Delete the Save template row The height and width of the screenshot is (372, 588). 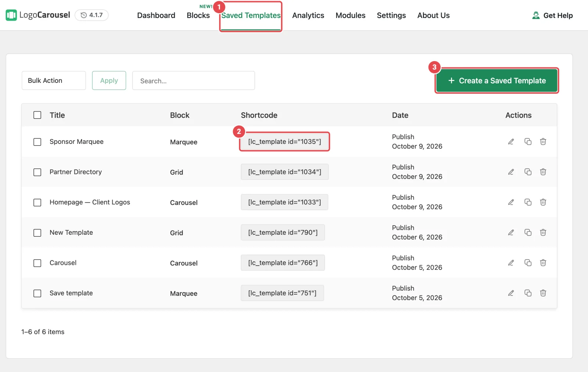(543, 293)
